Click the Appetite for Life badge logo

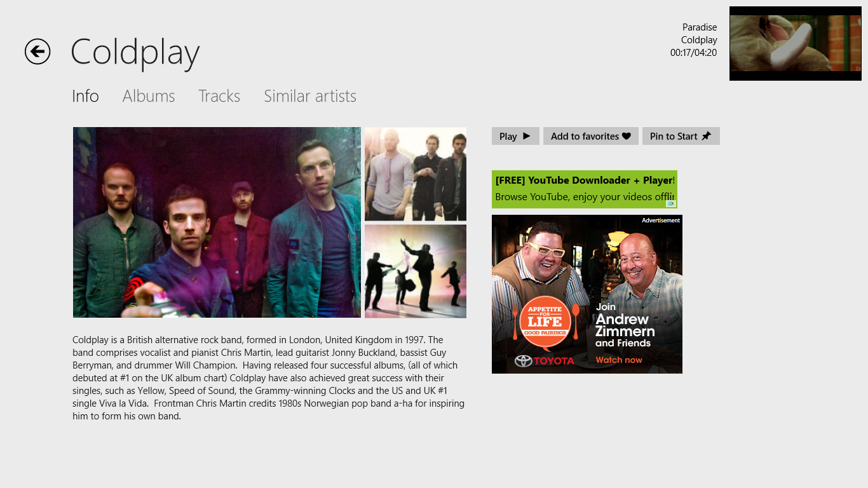[x=545, y=323]
